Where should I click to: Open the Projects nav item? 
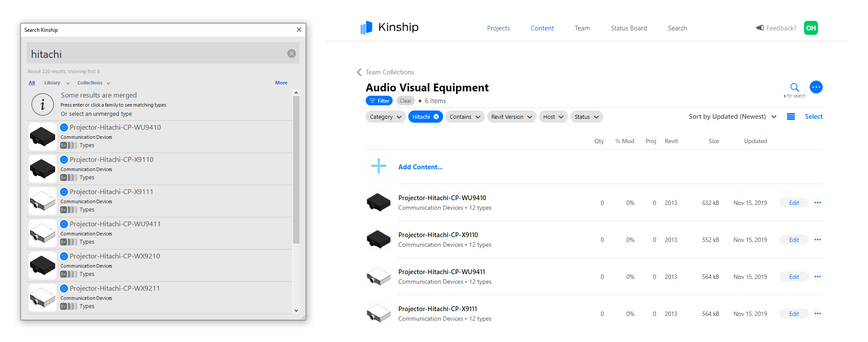pos(498,28)
